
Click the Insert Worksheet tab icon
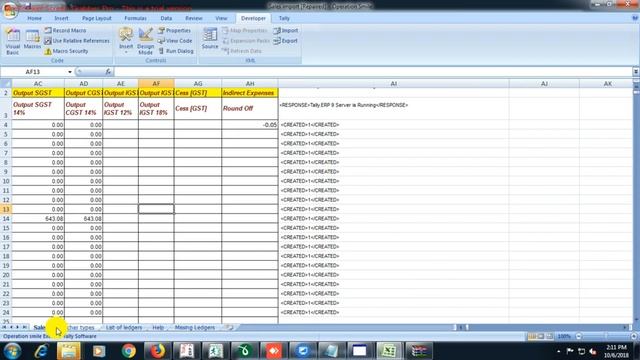(230, 327)
